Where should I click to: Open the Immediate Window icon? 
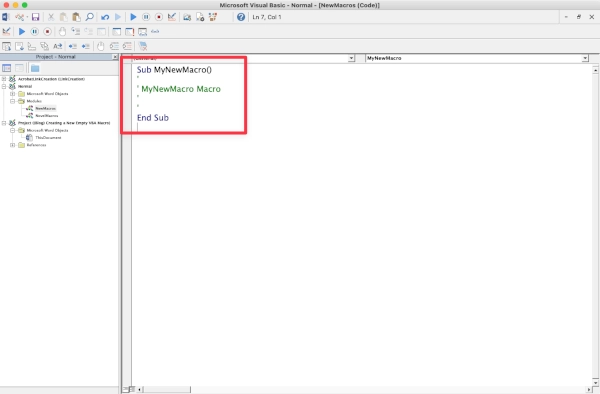click(130, 32)
